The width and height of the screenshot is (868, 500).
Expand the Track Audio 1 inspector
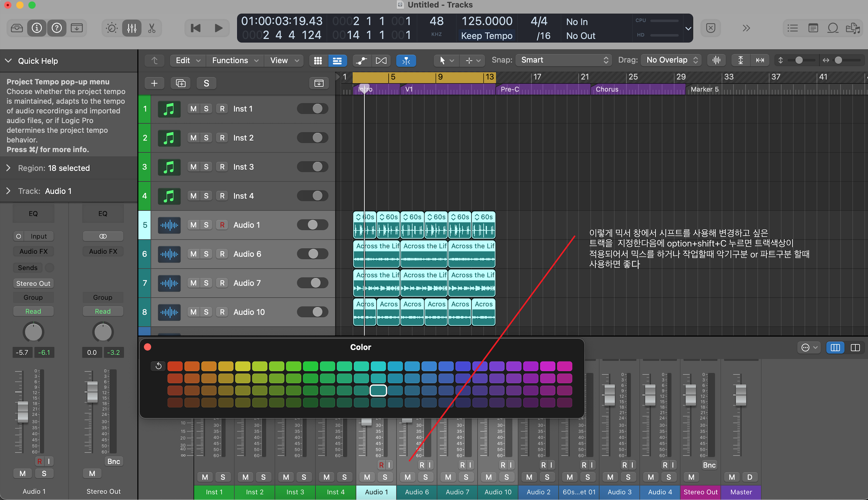coord(8,191)
